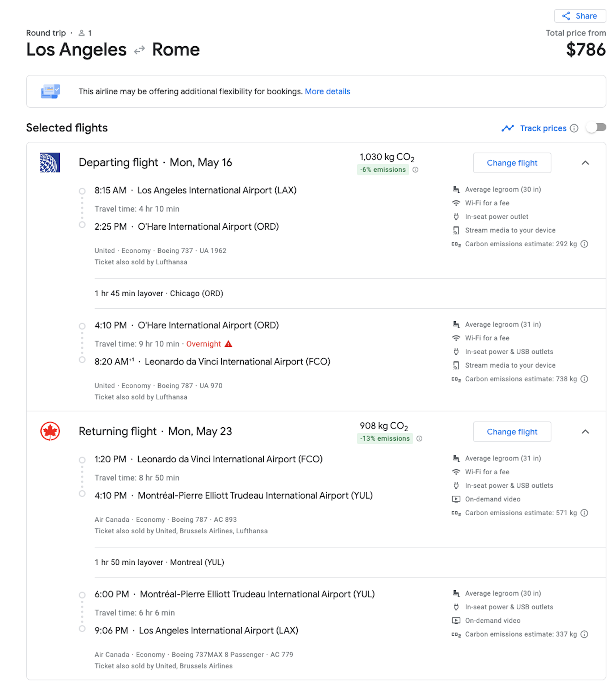616x687 pixels.
Task: Click the passenger count icon in the header
Action: pos(81,33)
